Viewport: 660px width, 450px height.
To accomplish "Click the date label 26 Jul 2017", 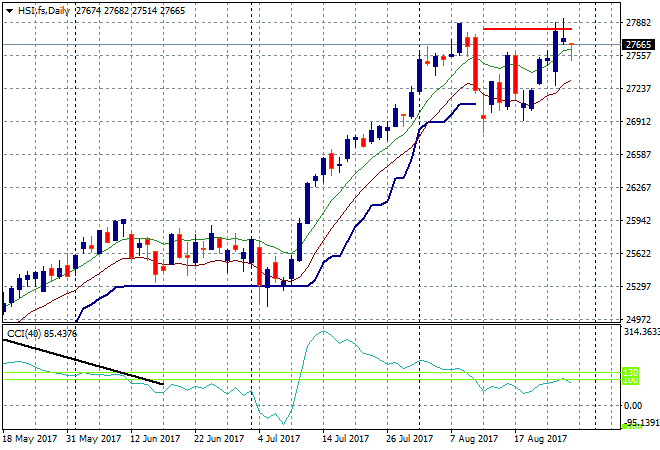I will (x=410, y=439).
